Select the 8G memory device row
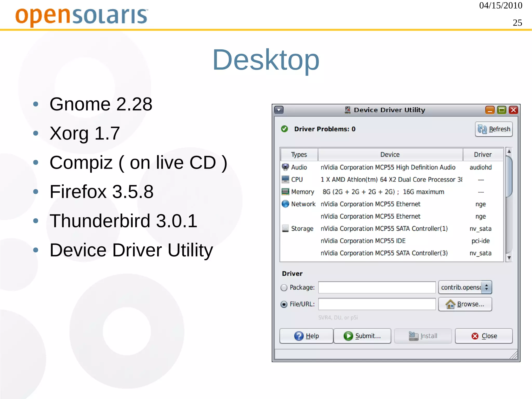 click(392, 192)
